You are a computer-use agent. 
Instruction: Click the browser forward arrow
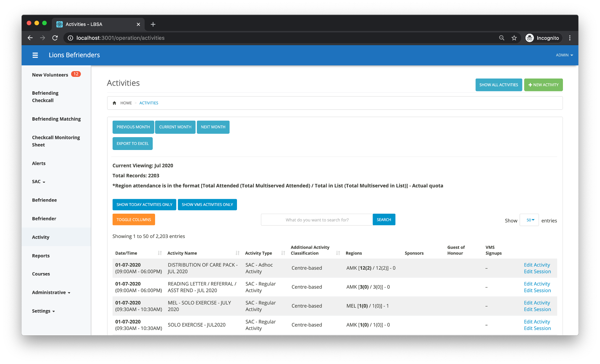(x=42, y=38)
